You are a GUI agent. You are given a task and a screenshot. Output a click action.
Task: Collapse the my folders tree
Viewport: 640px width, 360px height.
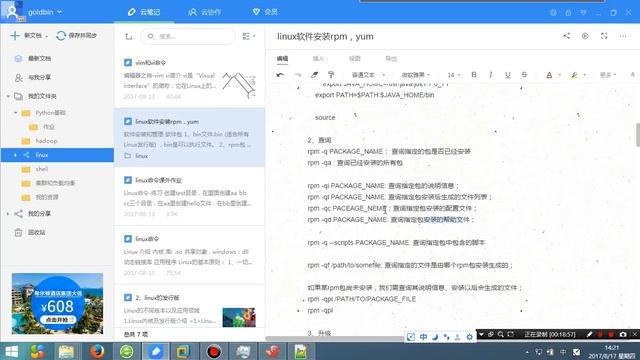(8, 96)
